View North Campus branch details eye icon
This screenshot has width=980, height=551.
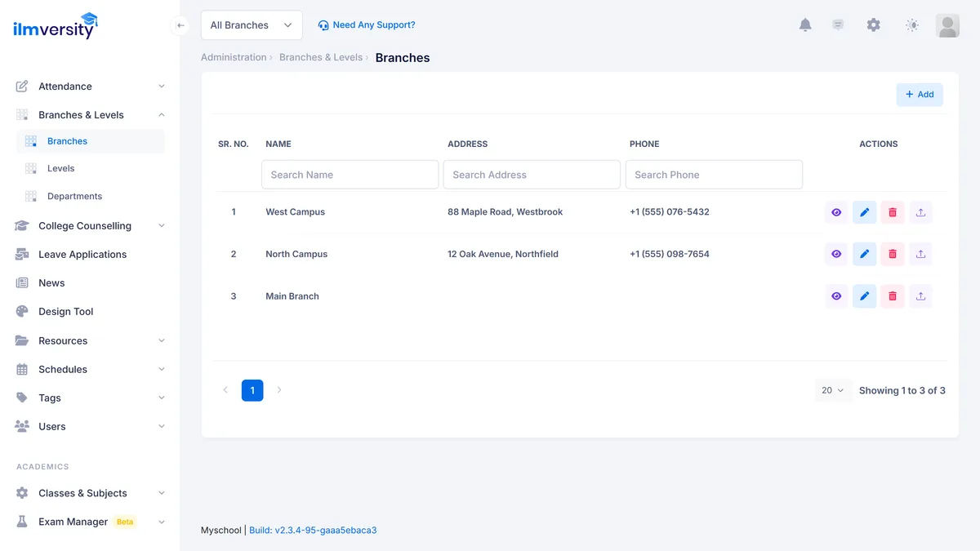tap(836, 254)
